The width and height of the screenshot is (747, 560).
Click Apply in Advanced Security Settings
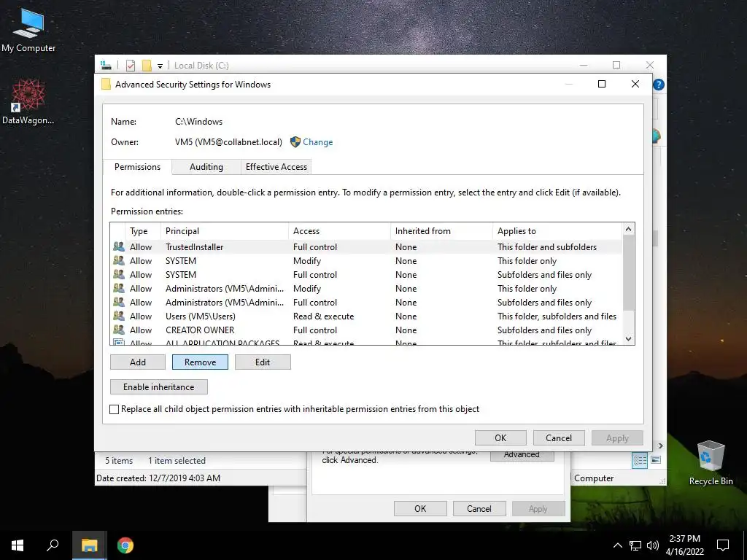click(617, 437)
